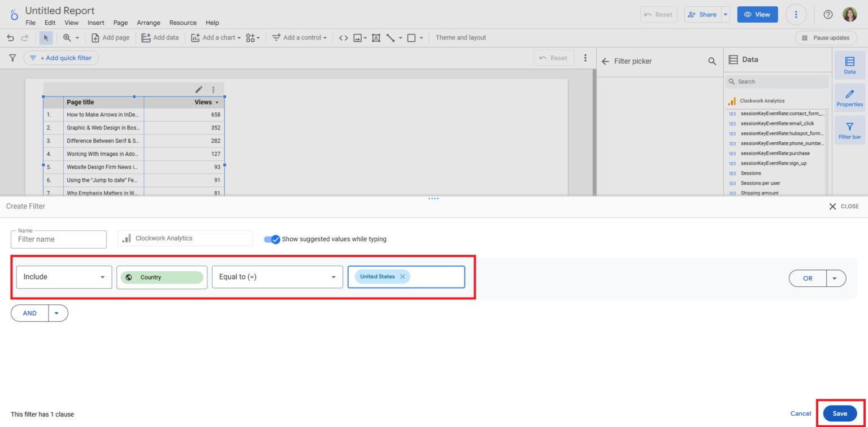Open the Resource menu
Viewport: 868px width, 427px height.
point(183,23)
